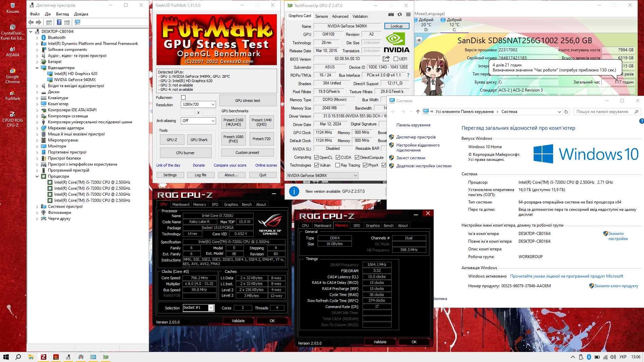Screen dimensions: 644x362
Task: Click Диспетчер пристроїв link in System
Action: pyautogui.click(x=416, y=137)
